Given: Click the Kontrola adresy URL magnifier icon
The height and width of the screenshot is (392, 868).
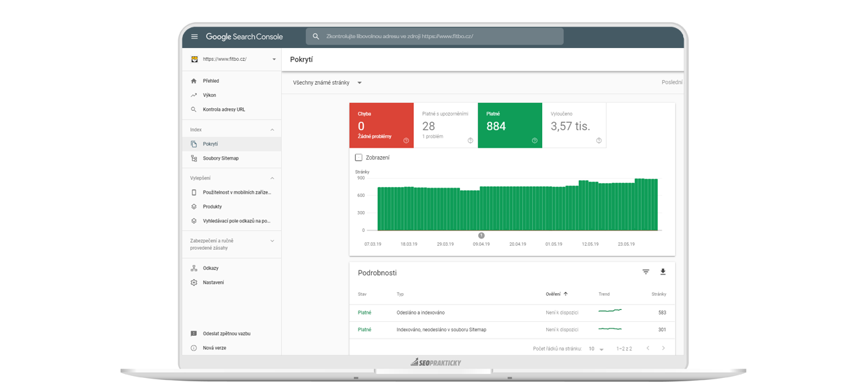Looking at the screenshot, I should pyautogui.click(x=194, y=110).
